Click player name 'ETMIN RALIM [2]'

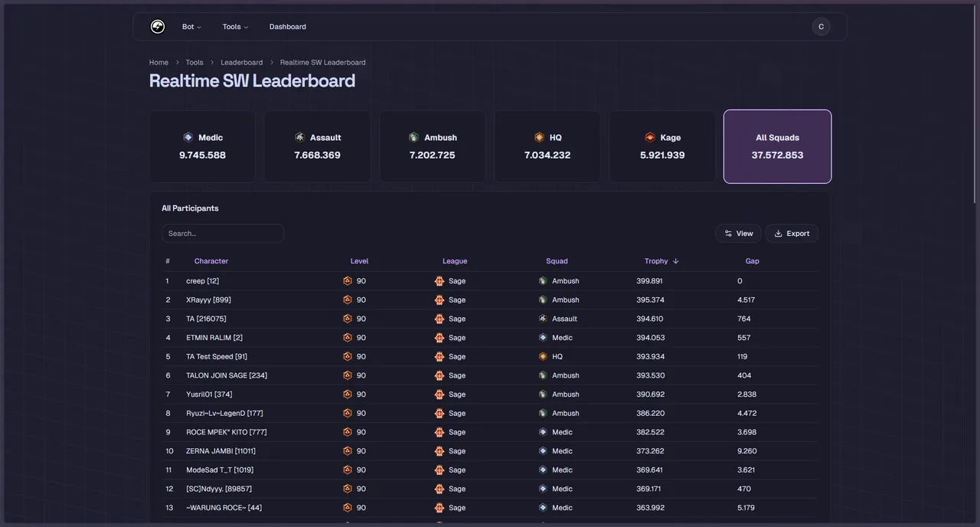[x=214, y=338]
